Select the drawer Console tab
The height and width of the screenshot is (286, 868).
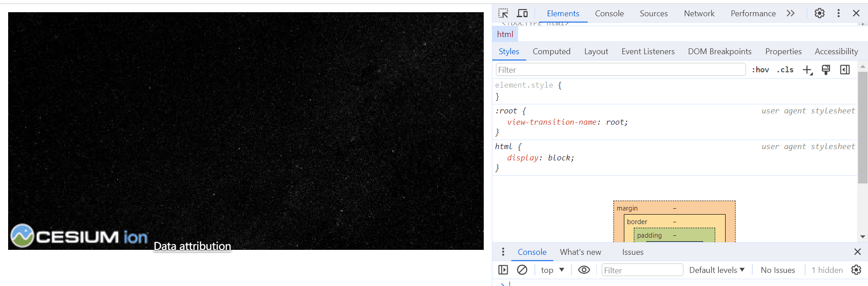coord(532,252)
